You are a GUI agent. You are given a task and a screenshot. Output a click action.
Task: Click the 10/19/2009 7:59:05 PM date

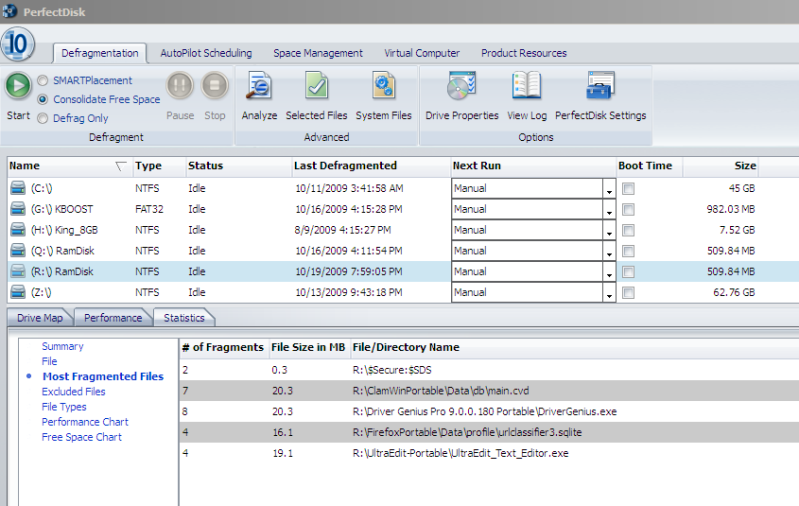[x=349, y=272]
